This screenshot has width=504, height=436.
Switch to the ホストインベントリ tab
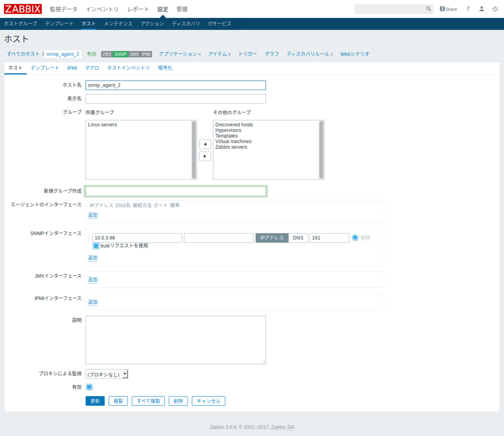[x=128, y=68]
